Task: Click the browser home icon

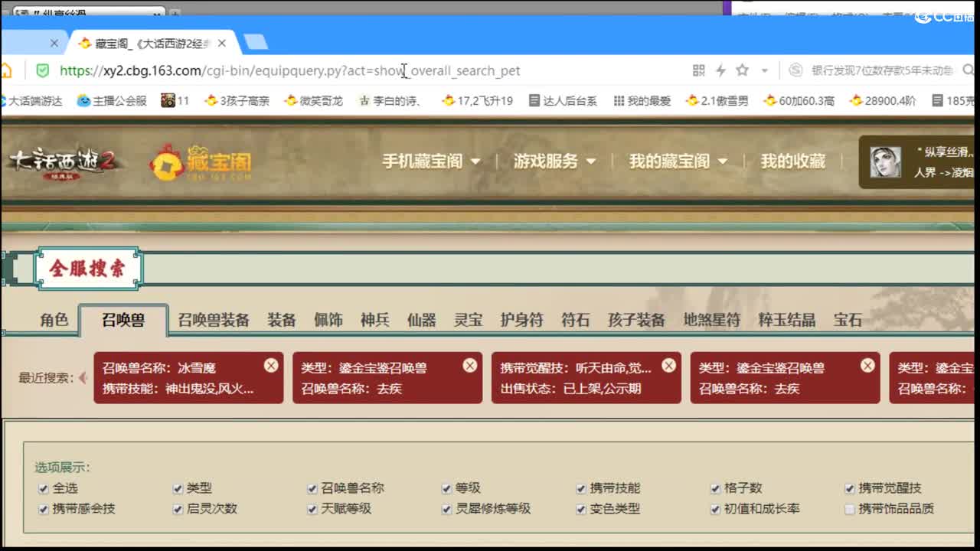Action: click(x=5, y=71)
